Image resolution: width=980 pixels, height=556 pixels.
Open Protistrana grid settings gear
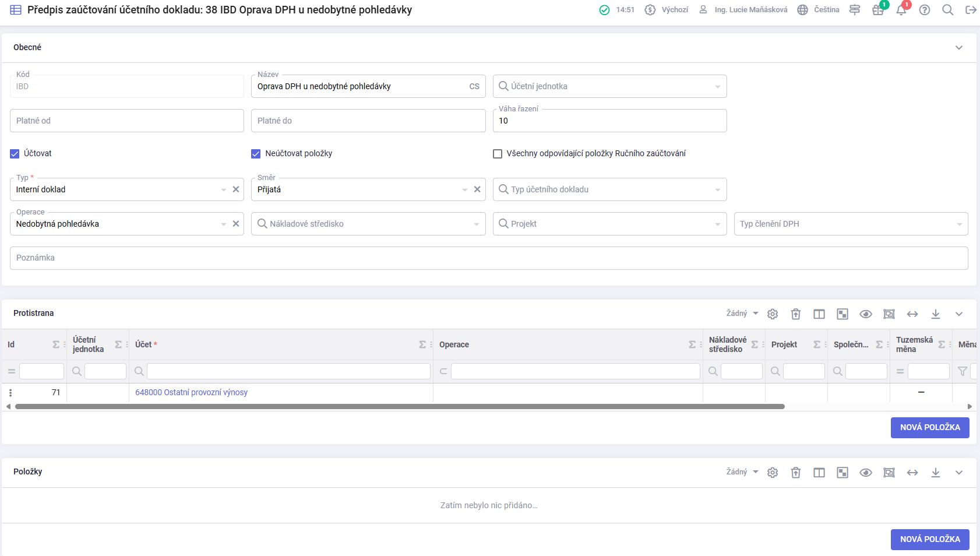click(773, 314)
